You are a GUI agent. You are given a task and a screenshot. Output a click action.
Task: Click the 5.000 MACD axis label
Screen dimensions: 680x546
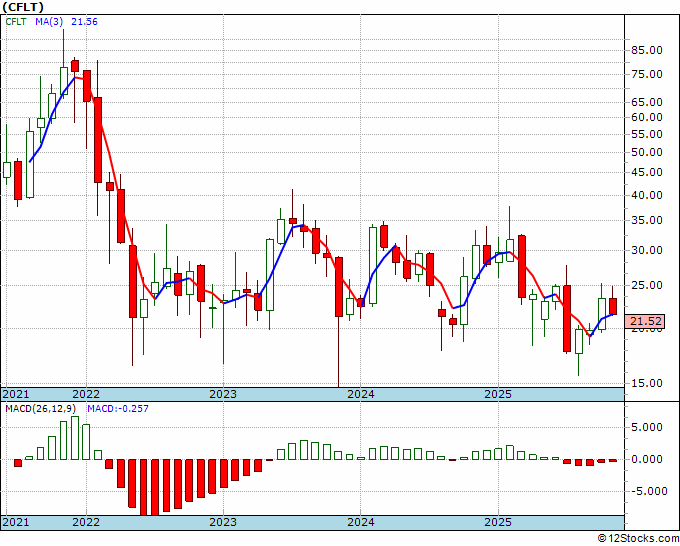click(646, 428)
